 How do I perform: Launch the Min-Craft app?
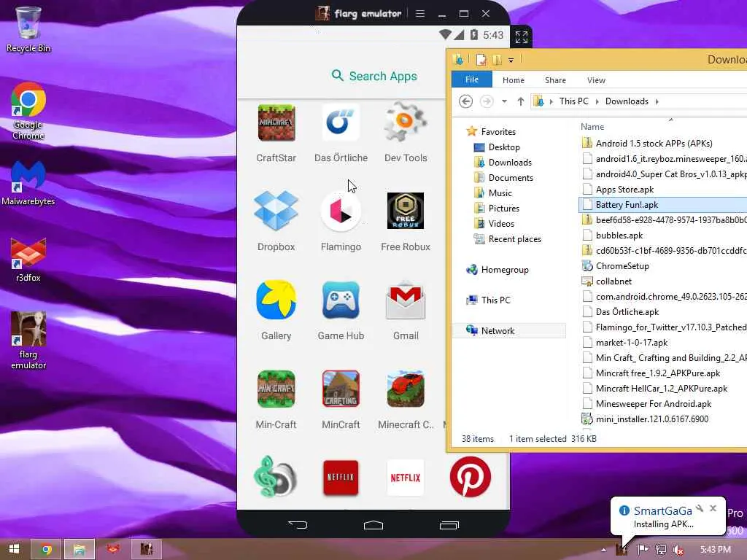276,389
